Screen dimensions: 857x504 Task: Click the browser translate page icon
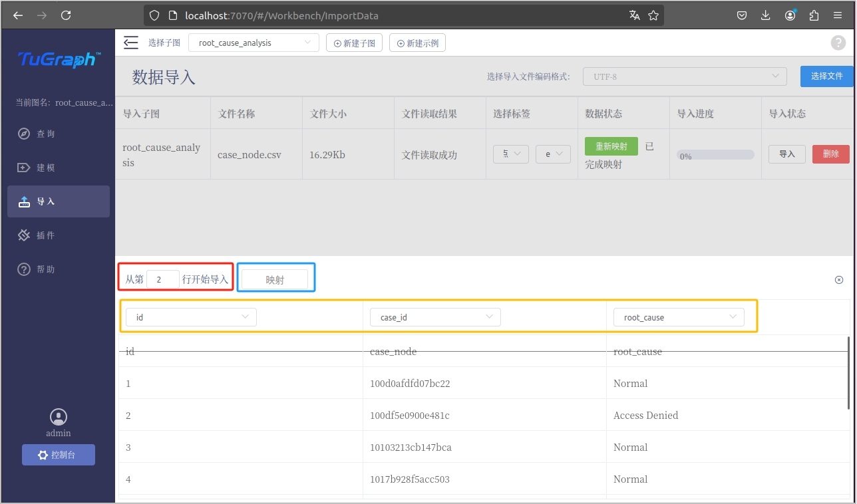pos(634,15)
